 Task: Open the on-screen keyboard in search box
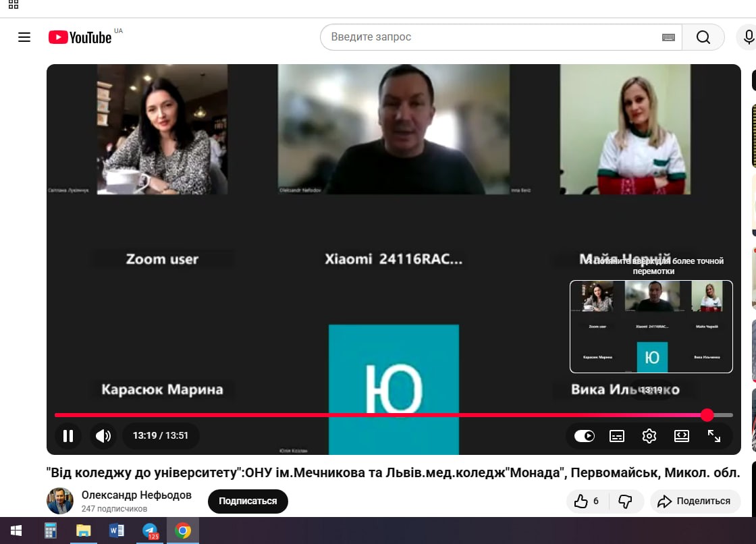(668, 37)
